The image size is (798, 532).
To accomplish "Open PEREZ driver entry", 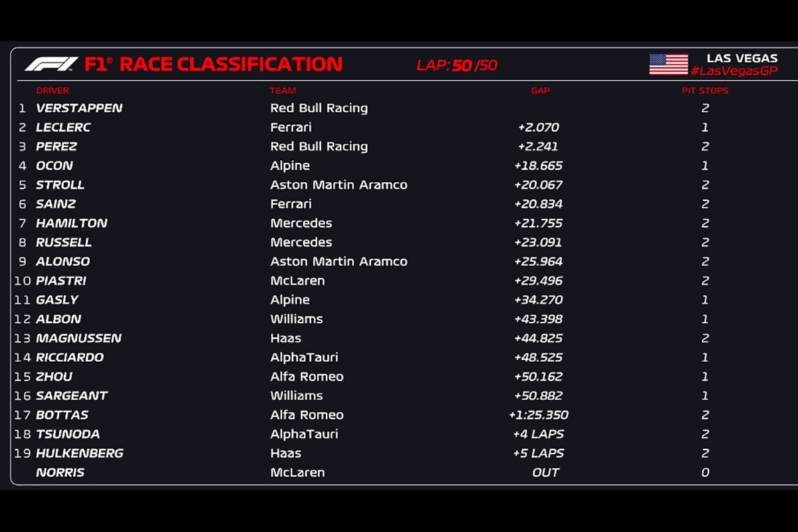I will pos(57,146).
